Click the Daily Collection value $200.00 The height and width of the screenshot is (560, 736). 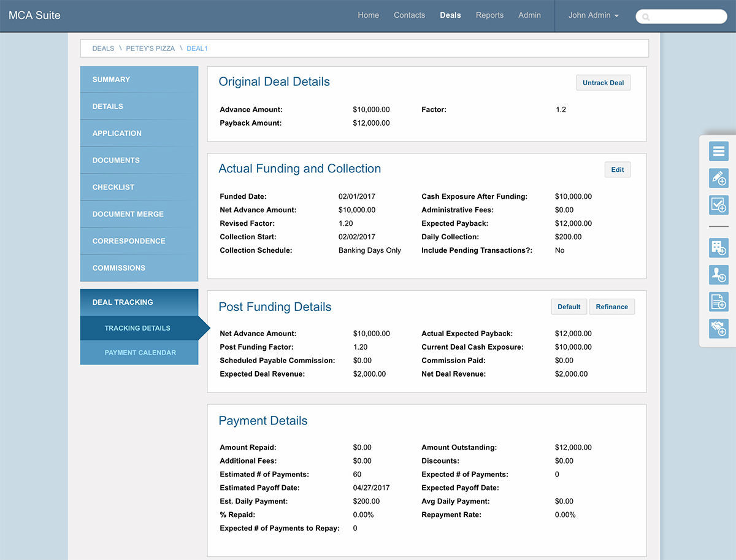coord(569,237)
